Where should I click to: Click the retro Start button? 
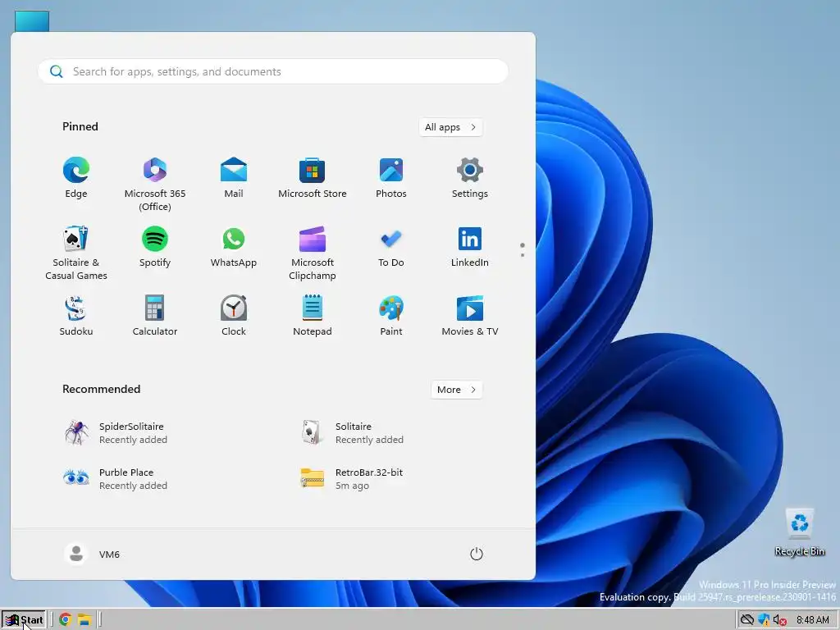pyautogui.click(x=24, y=620)
